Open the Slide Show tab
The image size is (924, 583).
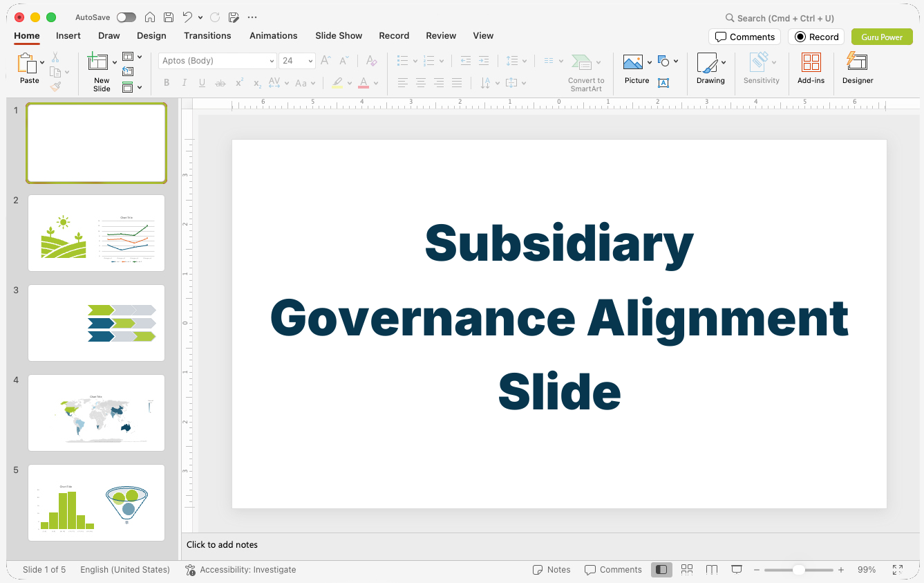click(339, 36)
